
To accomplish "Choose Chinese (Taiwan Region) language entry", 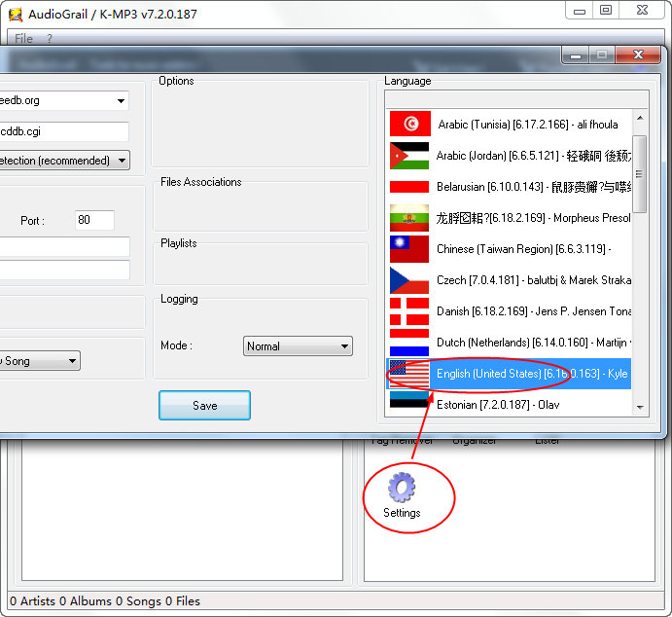I will [x=509, y=249].
